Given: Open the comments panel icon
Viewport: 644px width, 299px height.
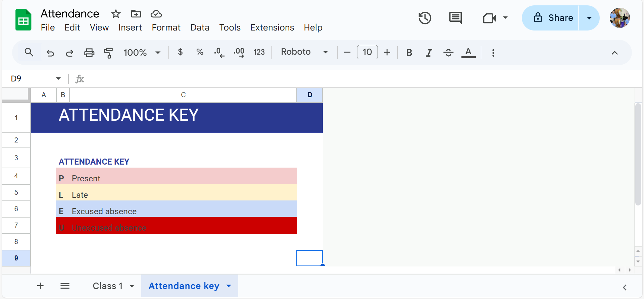Looking at the screenshot, I should click(455, 18).
